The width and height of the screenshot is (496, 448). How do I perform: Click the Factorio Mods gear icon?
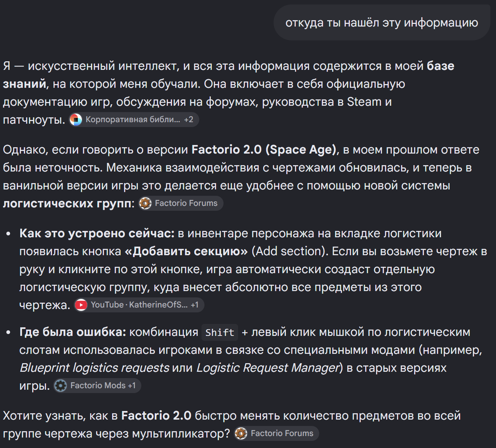coord(61,386)
